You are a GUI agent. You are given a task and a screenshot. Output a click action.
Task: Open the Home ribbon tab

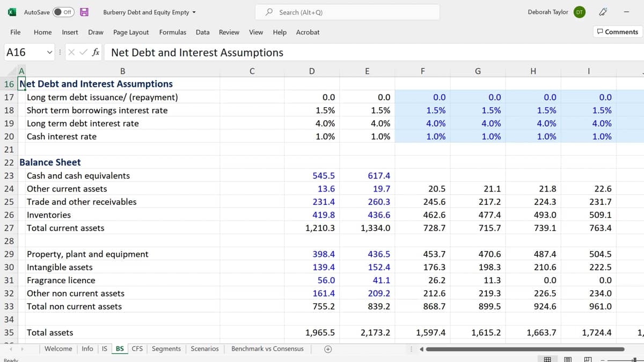click(42, 32)
